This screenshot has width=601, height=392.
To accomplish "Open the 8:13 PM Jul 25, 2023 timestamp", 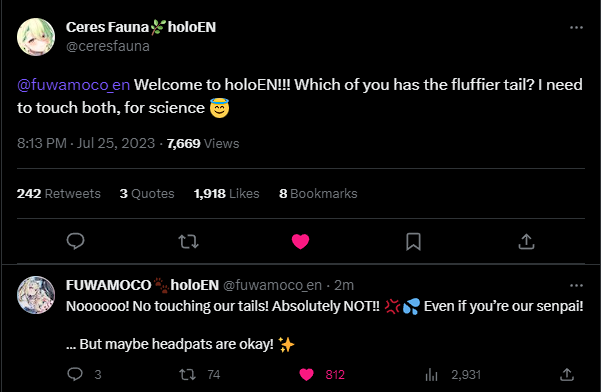I will (86, 143).
